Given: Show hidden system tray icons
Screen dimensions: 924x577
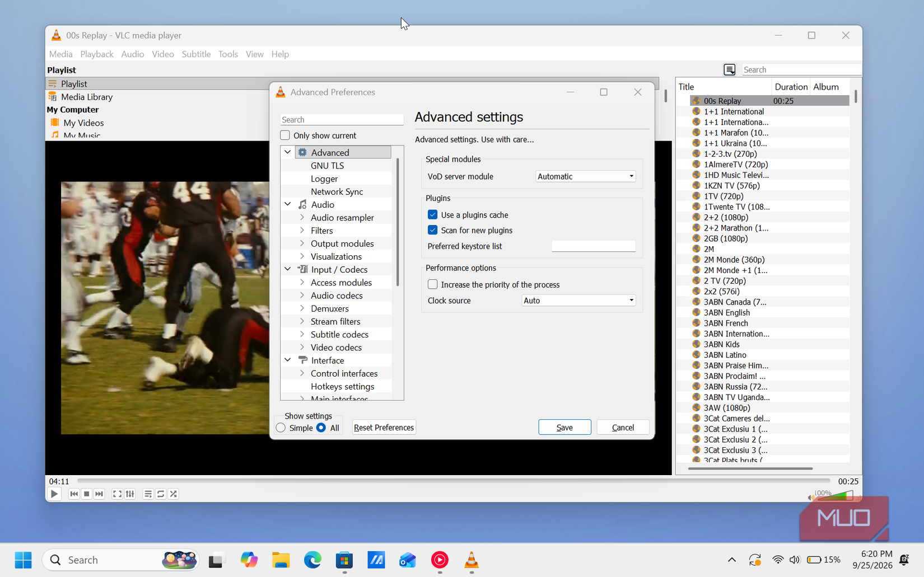Looking at the screenshot, I should (x=732, y=560).
